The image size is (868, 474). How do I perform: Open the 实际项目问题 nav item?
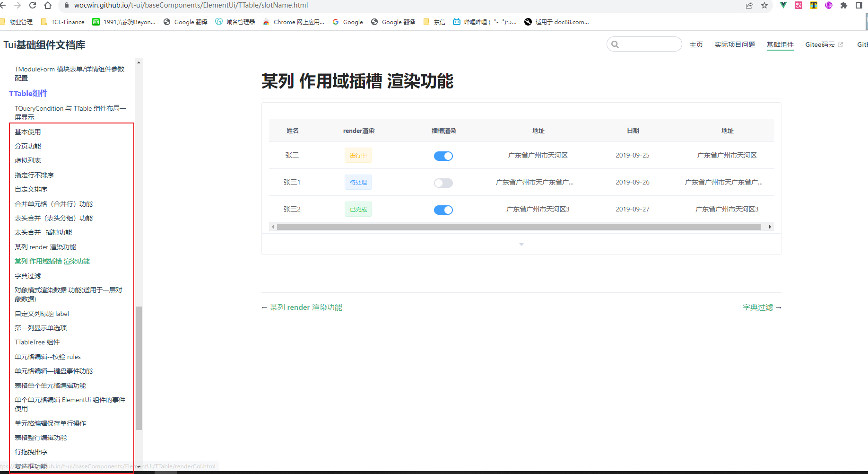[x=735, y=44]
